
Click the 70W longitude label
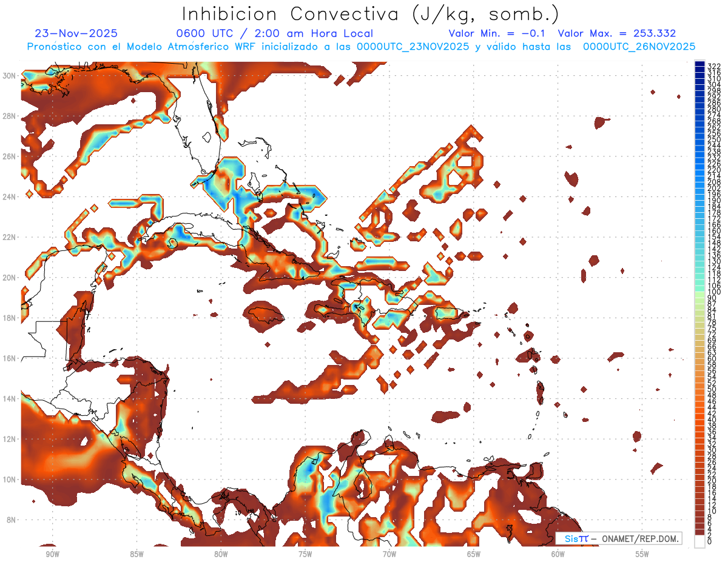389,554
